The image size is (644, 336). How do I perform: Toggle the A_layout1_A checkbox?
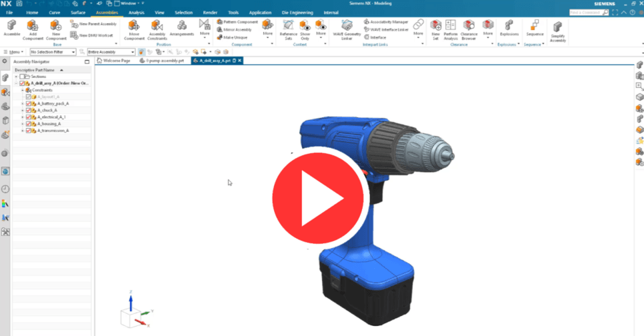[29, 97]
